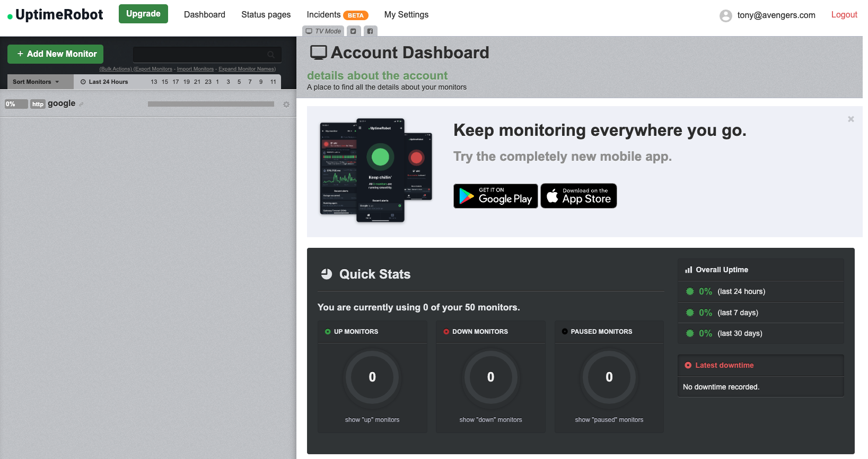This screenshot has width=868, height=459.
Task: Dismiss the mobile app promo banner
Action: [x=851, y=119]
